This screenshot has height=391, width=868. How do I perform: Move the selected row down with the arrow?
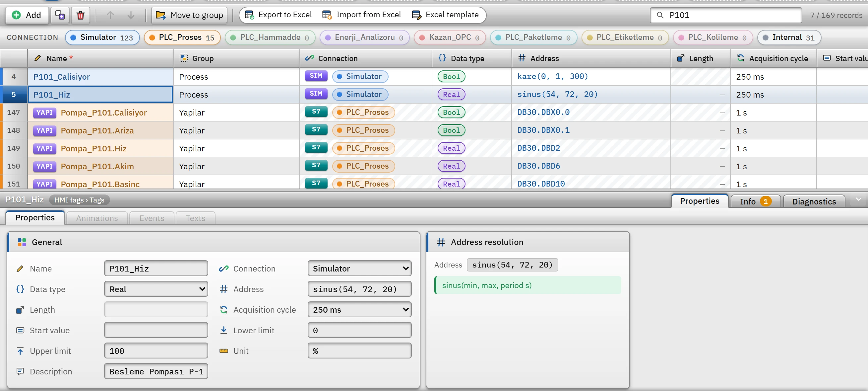point(131,15)
